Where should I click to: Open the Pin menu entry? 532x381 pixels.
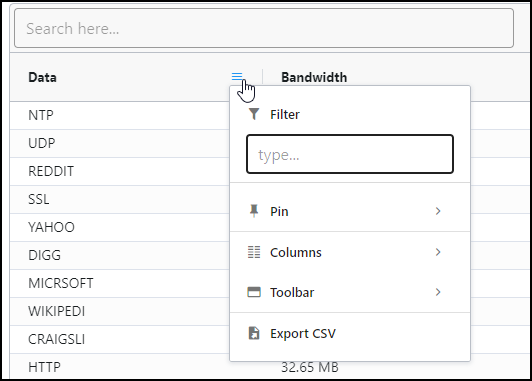pos(350,211)
